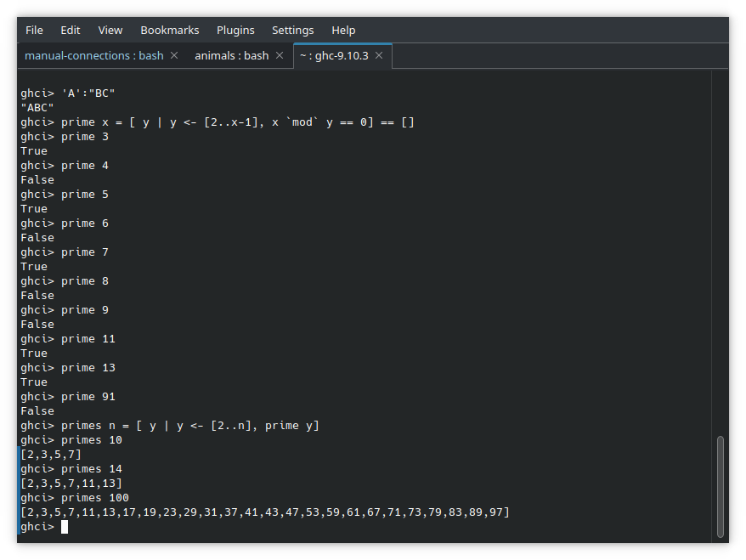Screen dimensions: 746x560
Task: Close the animals : bash tab
Action: pos(280,56)
